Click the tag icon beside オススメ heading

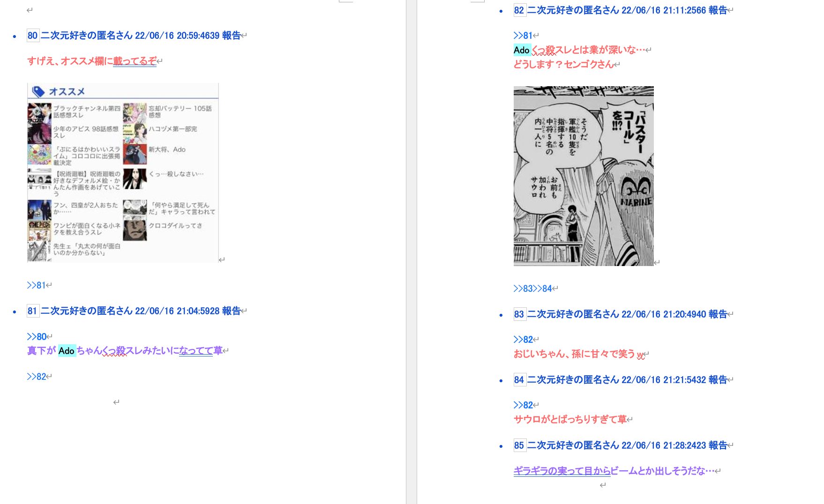pos(38,92)
